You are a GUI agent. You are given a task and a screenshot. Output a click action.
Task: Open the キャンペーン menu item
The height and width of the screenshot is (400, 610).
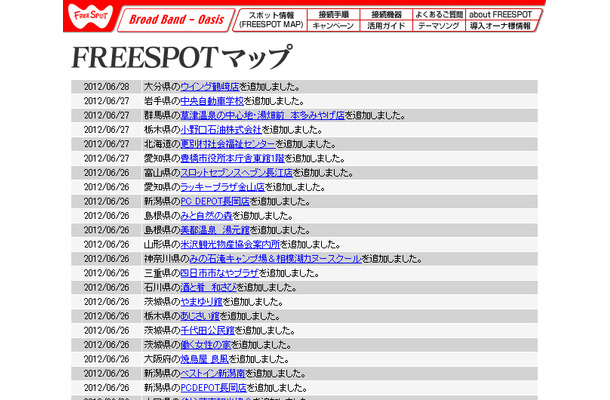point(333,26)
